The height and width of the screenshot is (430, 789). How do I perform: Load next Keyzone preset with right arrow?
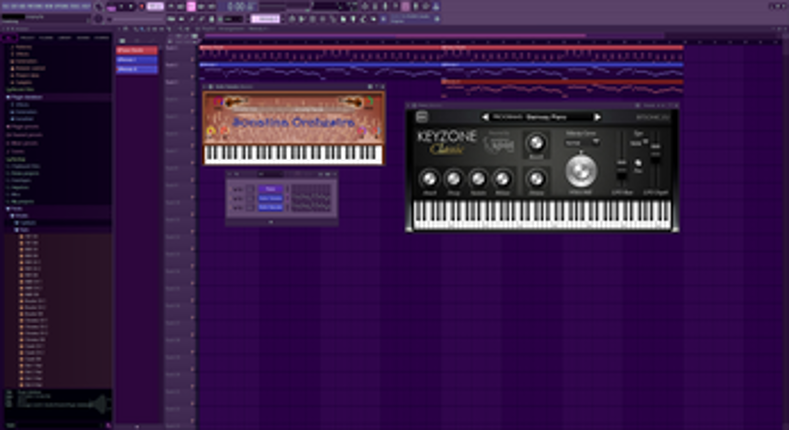click(x=597, y=117)
